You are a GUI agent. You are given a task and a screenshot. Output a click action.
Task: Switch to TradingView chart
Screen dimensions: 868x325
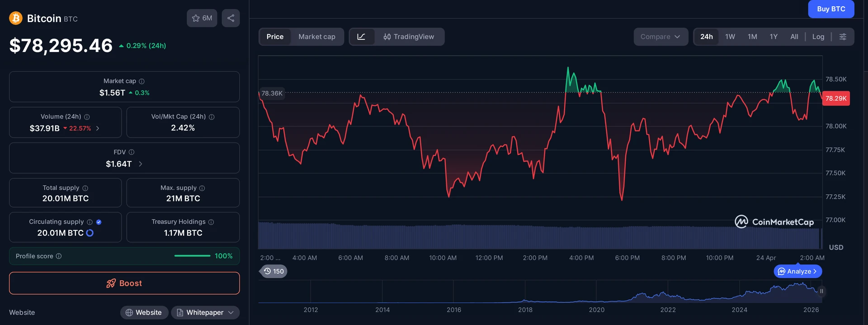click(409, 37)
